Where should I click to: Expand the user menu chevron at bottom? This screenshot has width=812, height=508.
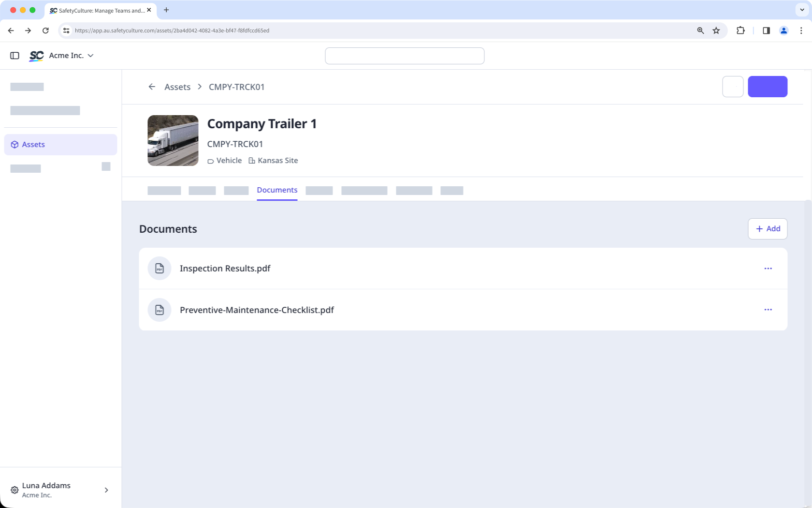pyautogui.click(x=106, y=490)
